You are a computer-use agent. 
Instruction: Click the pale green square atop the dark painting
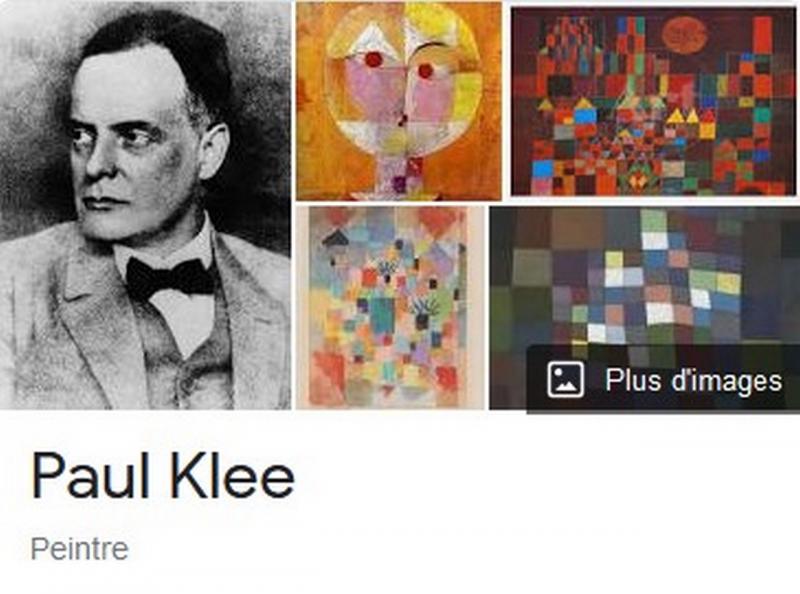tap(654, 220)
